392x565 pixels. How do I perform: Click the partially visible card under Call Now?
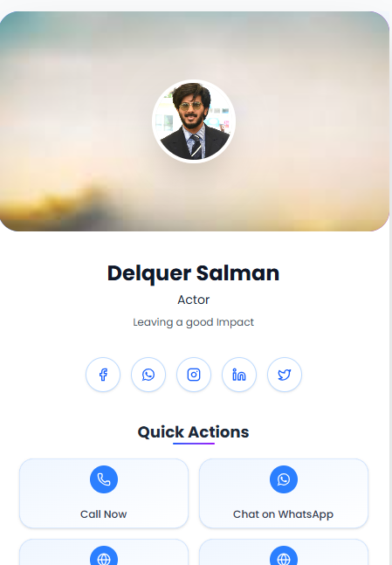click(104, 552)
